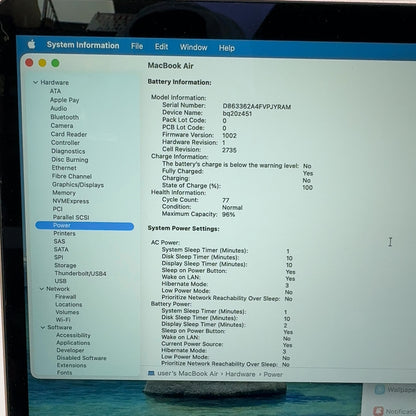
Task: Select Bluetooth in the Hardware list
Action: (x=65, y=117)
